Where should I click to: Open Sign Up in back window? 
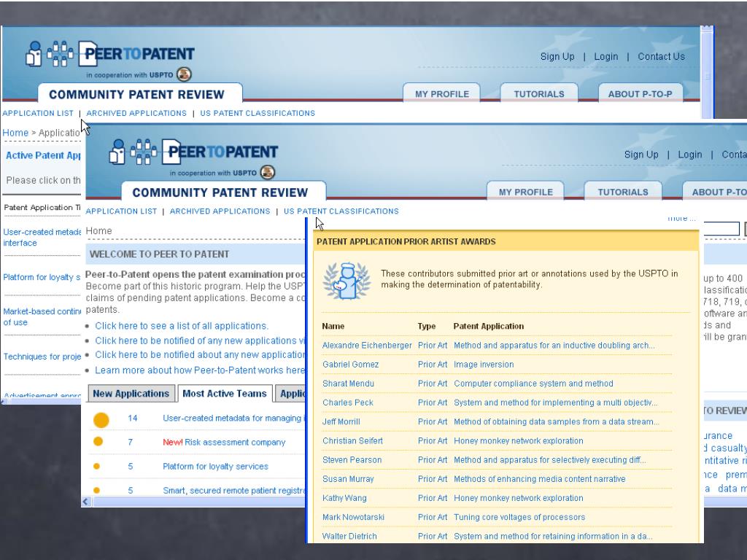tap(557, 57)
